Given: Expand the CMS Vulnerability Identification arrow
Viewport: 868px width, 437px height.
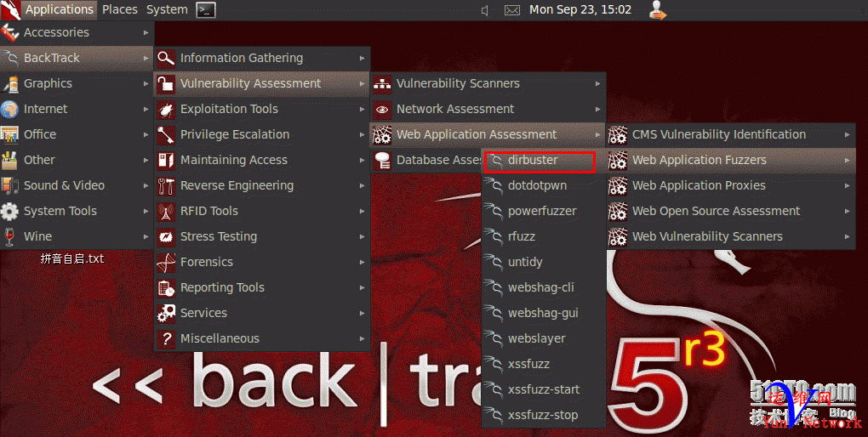Looking at the screenshot, I should (x=847, y=134).
